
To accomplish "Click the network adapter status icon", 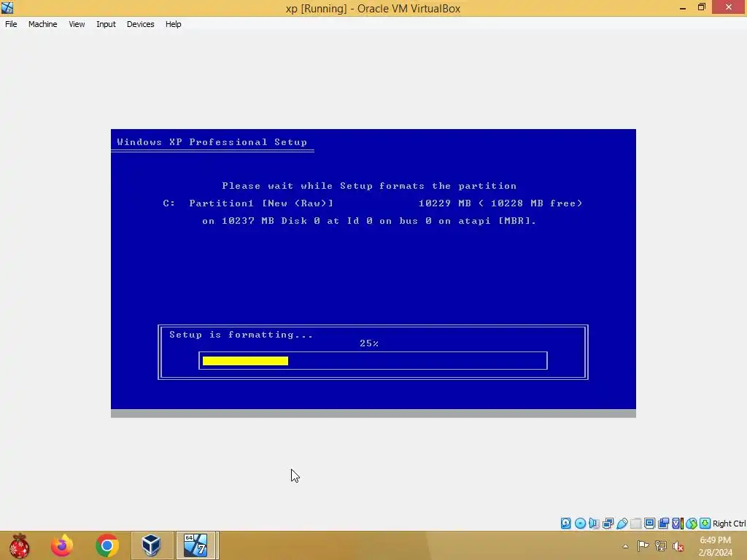I will pos(608,524).
